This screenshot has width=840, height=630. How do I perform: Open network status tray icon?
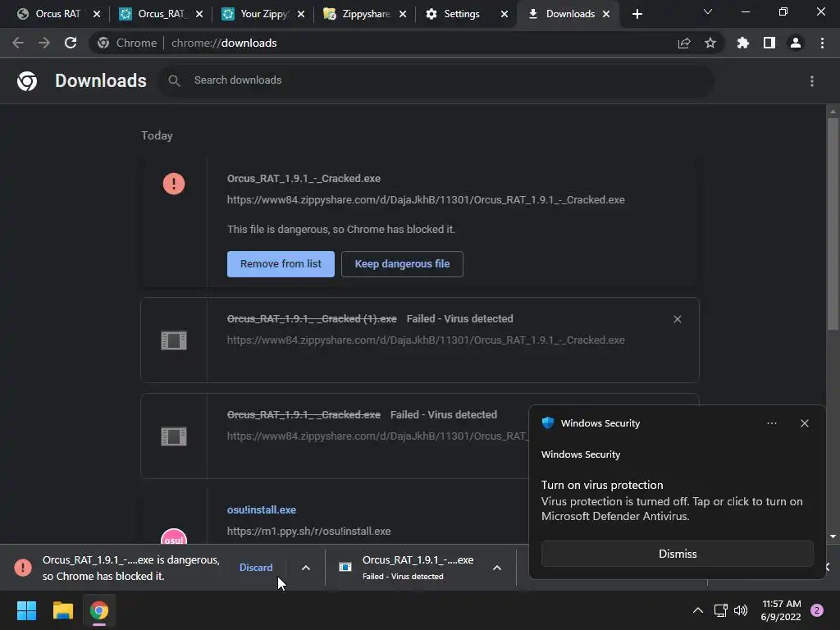[x=720, y=610]
